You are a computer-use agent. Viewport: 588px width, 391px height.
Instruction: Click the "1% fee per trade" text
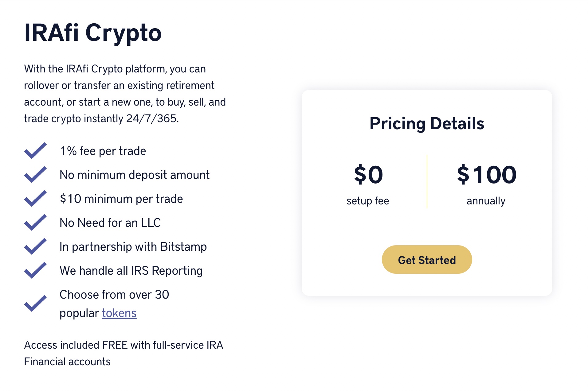coord(103,151)
